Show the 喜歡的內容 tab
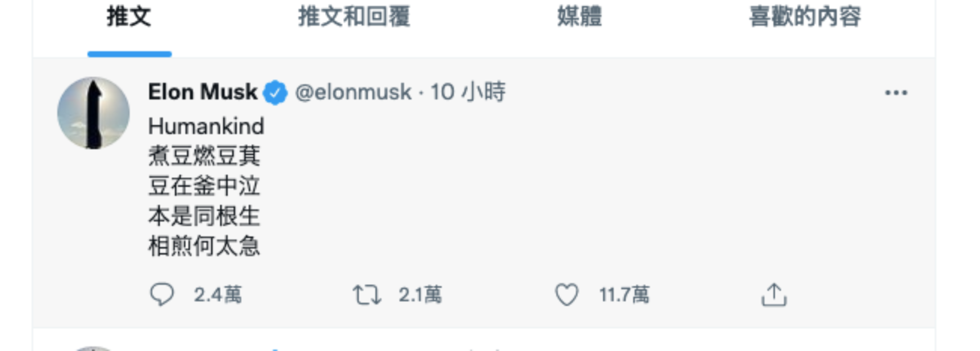Image resolution: width=980 pixels, height=351 pixels. click(x=804, y=18)
